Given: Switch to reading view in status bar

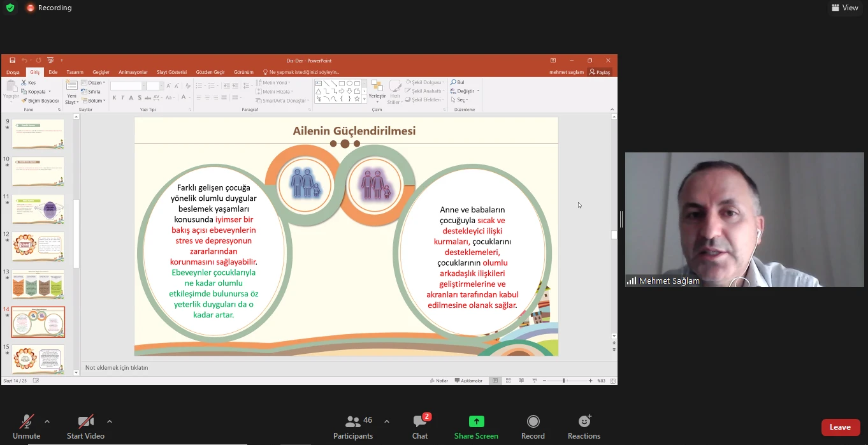Looking at the screenshot, I should (x=521, y=381).
